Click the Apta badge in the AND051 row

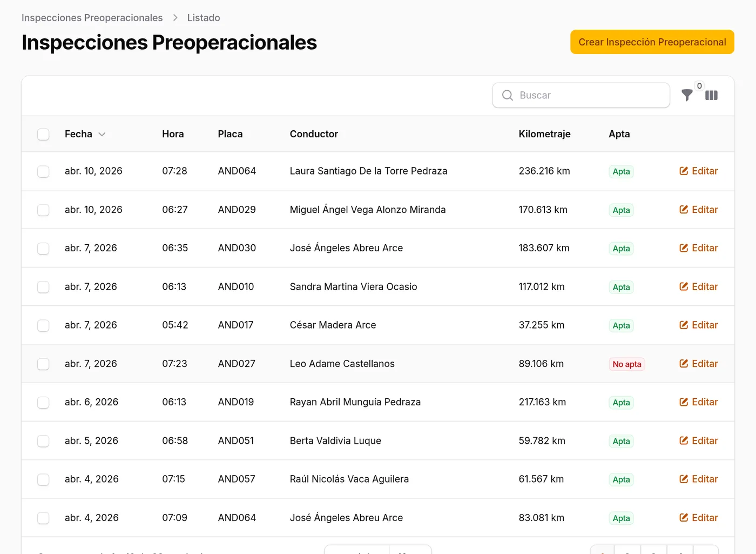point(621,442)
